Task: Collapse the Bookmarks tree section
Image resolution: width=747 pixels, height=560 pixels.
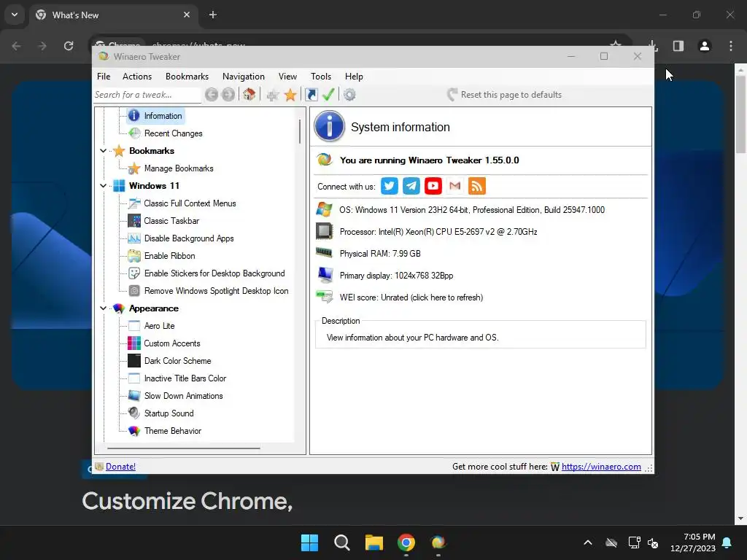Action: 103,150
